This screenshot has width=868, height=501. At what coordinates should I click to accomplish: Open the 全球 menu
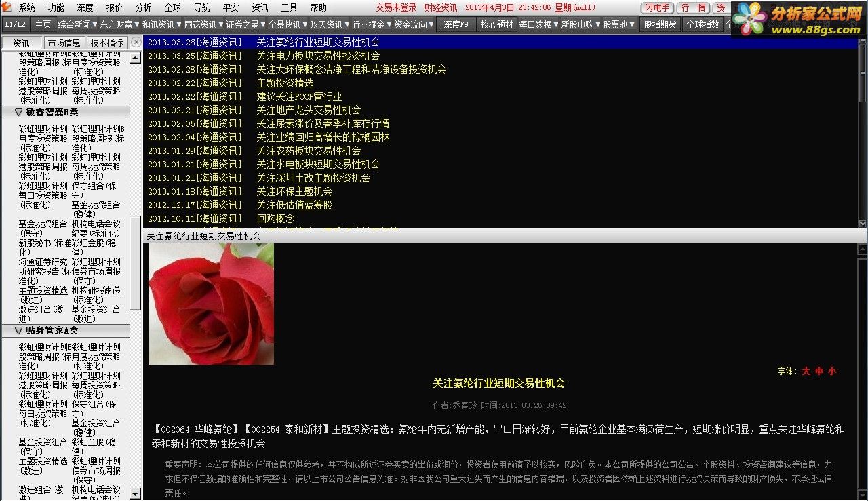coord(173,8)
